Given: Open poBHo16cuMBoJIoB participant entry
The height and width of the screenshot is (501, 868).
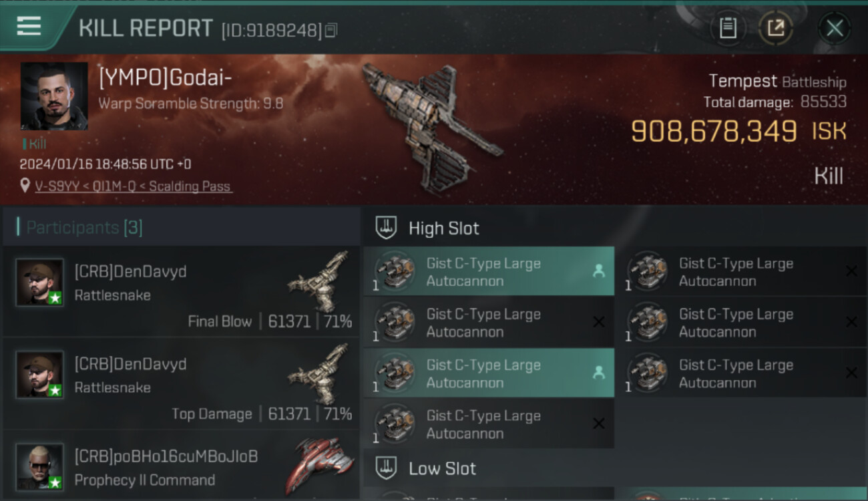Looking at the screenshot, I should click(181, 466).
